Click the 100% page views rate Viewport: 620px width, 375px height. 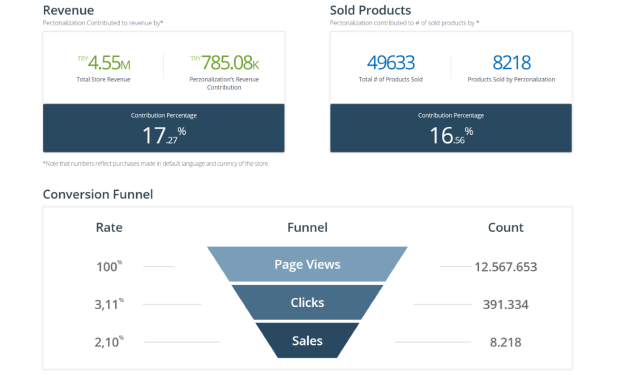point(109,266)
